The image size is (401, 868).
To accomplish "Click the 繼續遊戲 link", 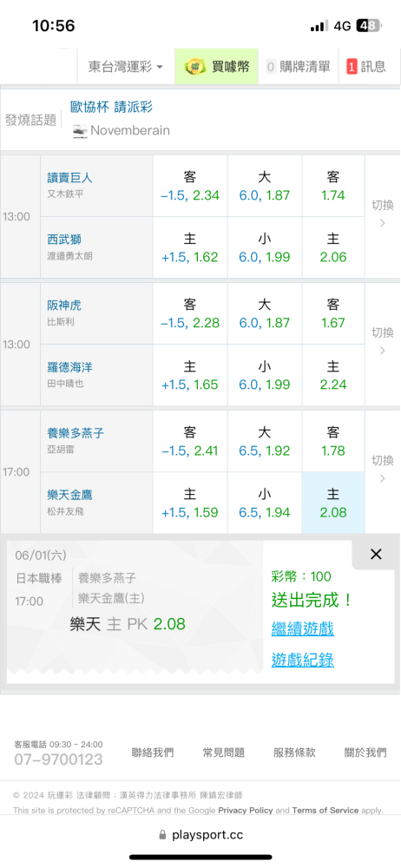I will tap(302, 628).
